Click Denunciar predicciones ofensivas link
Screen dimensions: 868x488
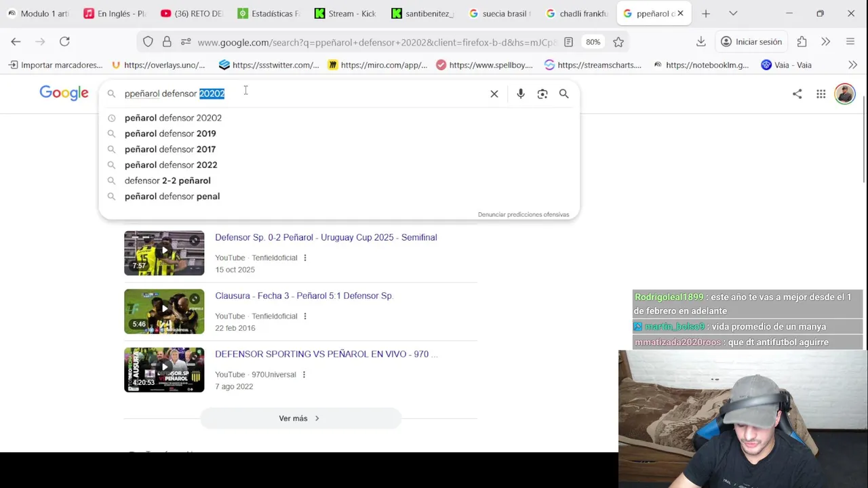click(x=524, y=214)
